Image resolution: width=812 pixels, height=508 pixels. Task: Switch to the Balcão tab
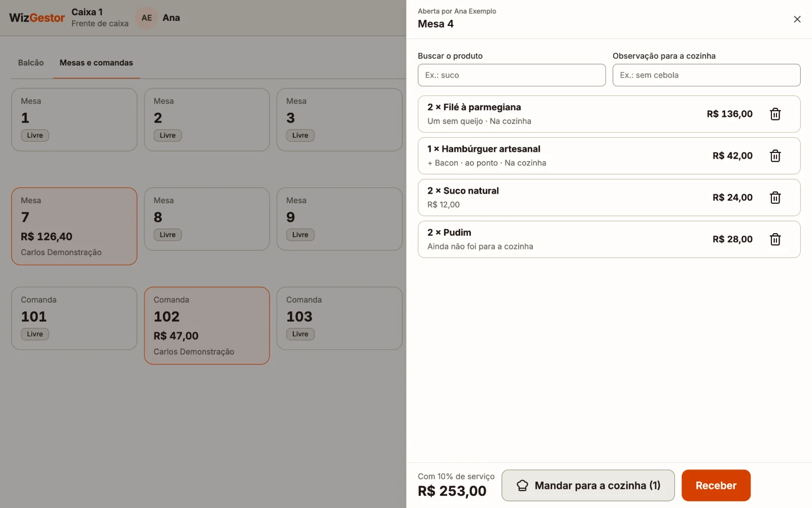coord(31,63)
